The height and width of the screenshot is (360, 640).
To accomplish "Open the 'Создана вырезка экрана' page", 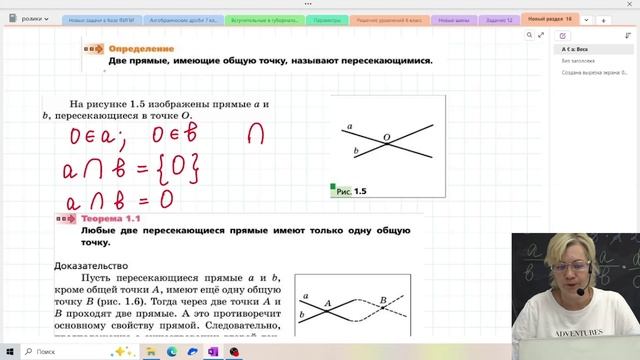I will [594, 73].
